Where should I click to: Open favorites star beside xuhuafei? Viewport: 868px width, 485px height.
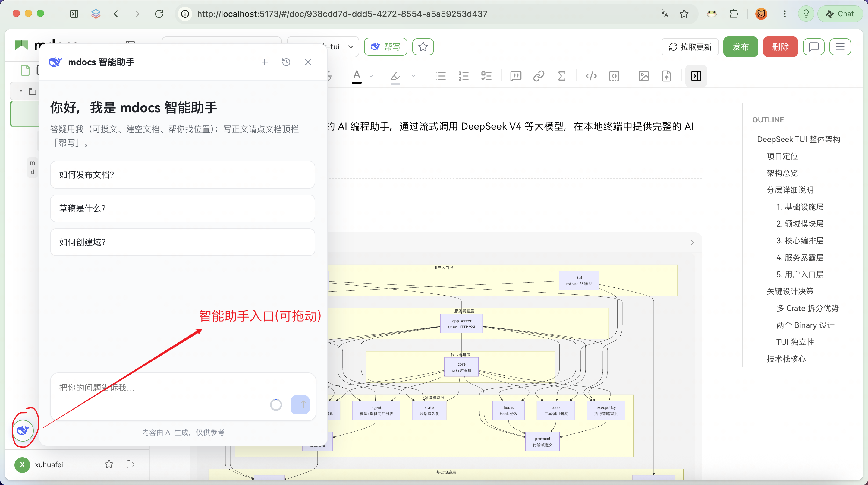[109, 464]
